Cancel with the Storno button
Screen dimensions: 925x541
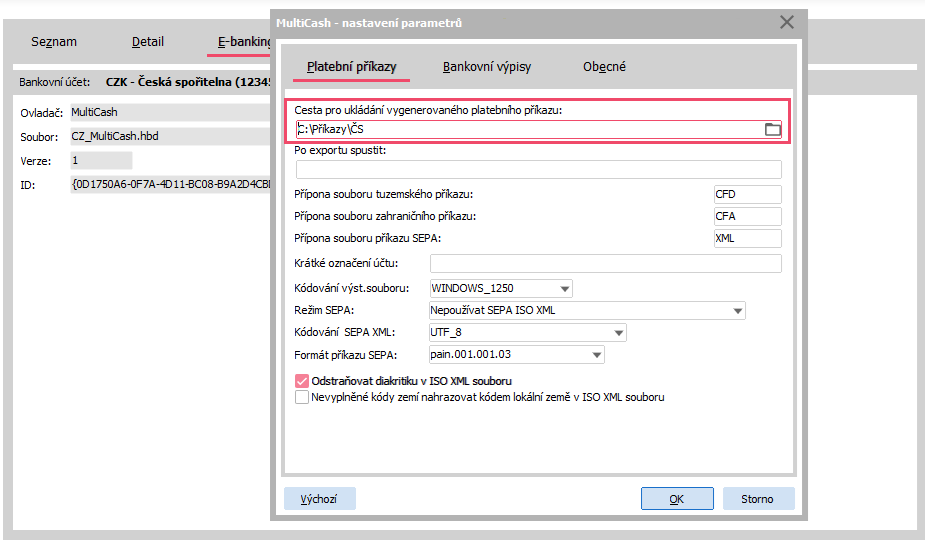coord(758,499)
